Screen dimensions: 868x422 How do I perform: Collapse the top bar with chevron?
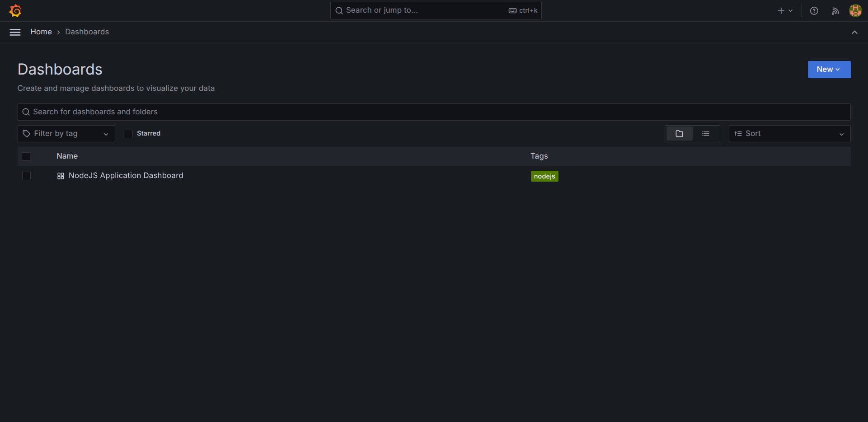pos(854,33)
